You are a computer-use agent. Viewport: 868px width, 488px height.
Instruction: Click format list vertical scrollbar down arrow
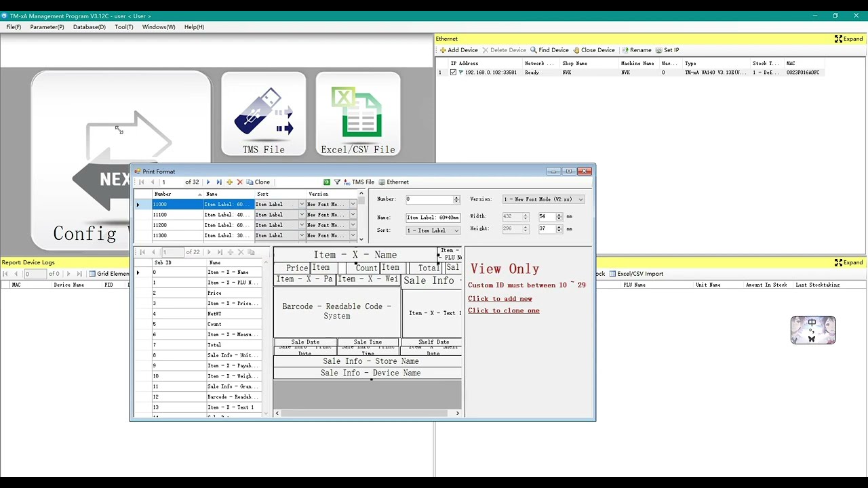[x=361, y=239]
